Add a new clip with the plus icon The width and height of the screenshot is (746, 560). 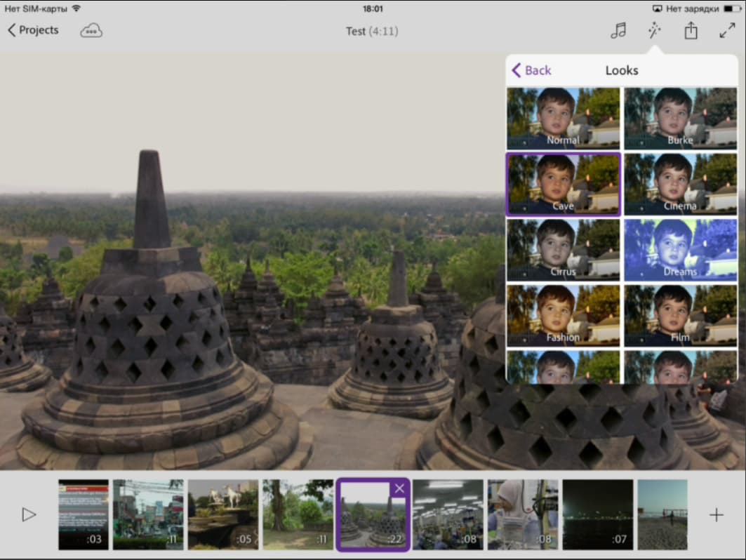click(716, 515)
